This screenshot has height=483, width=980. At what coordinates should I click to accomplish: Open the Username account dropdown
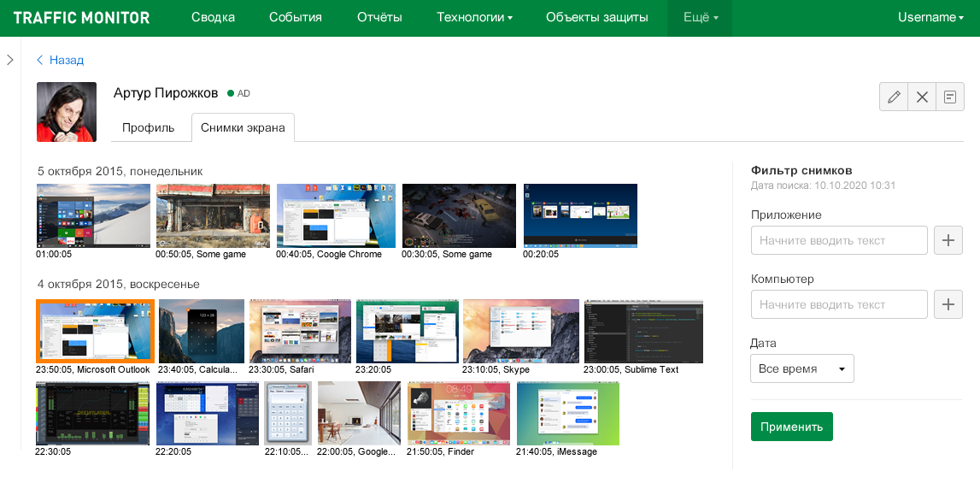point(930,18)
